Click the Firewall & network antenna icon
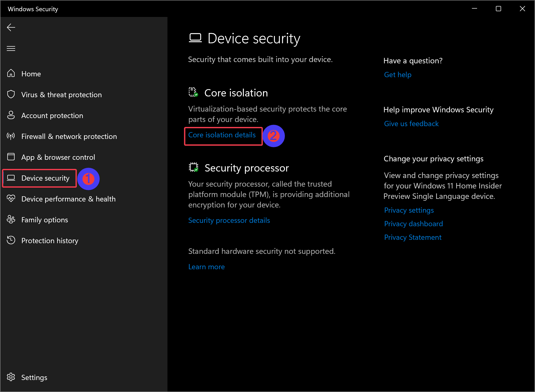535x392 pixels. [x=11, y=136]
